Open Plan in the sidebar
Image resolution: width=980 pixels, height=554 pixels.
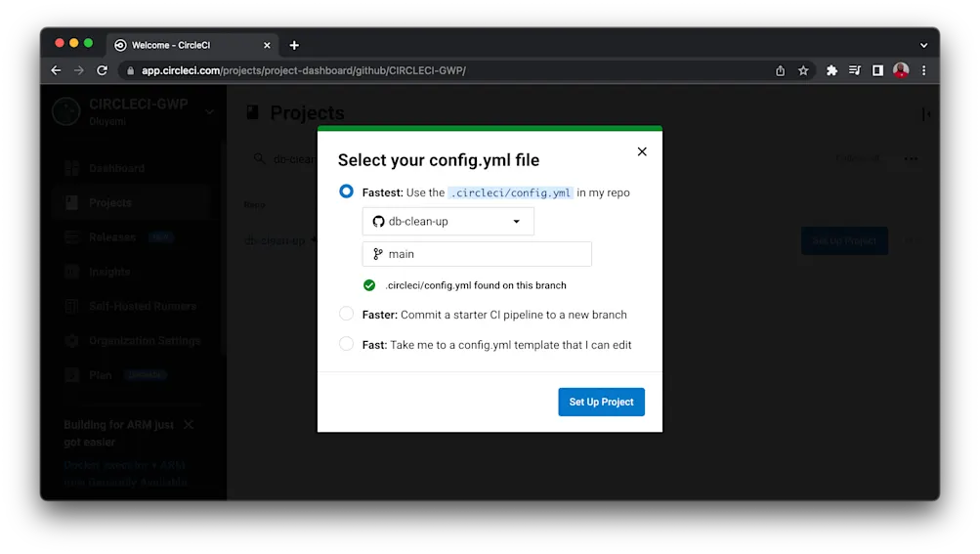100,375
